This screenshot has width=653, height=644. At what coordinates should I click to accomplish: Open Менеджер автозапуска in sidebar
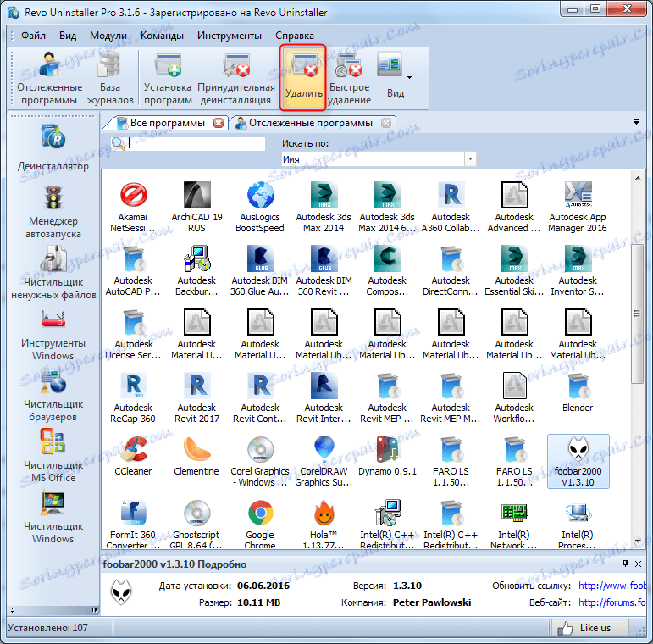pyautogui.click(x=53, y=212)
